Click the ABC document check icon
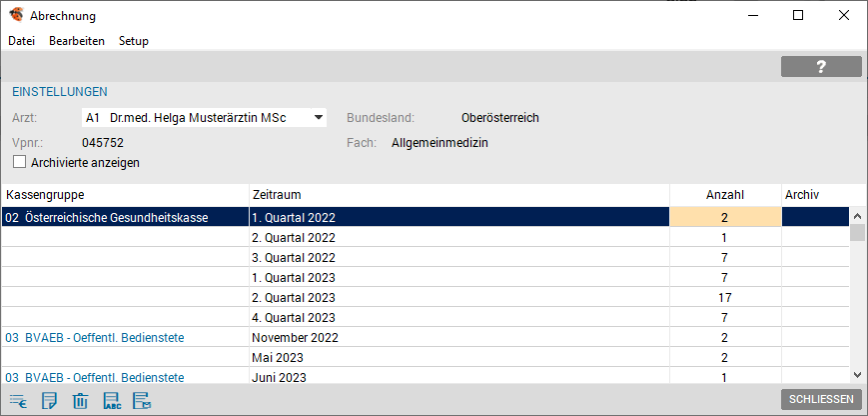 click(x=112, y=400)
